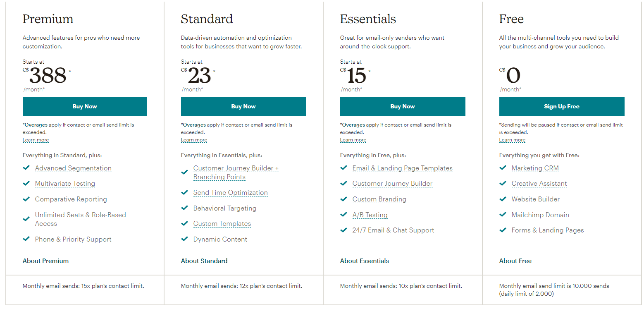Open the Phone & Priority Support link

(x=73, y=240)
